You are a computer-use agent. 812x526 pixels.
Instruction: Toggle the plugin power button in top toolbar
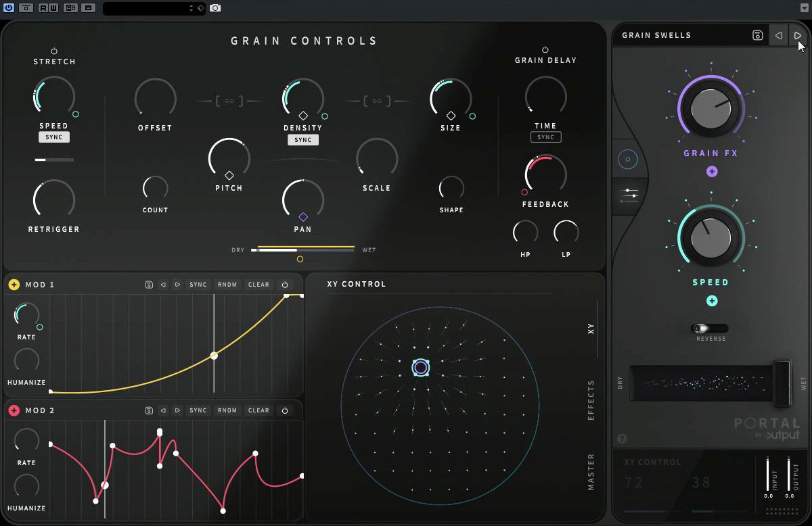click(9, 7)
